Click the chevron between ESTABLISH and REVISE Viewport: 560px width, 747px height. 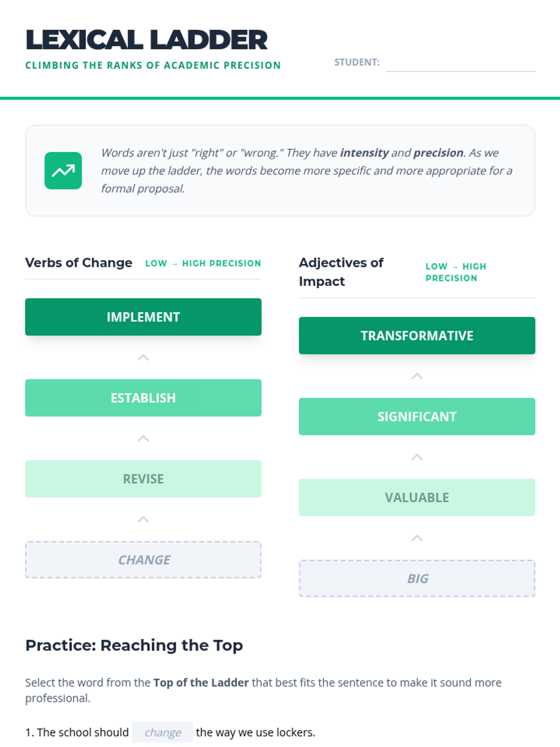click(143, 438)
